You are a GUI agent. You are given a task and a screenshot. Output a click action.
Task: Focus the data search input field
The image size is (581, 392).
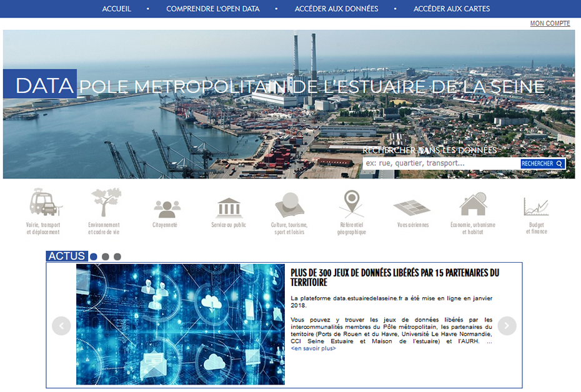(x=442, y=164)
